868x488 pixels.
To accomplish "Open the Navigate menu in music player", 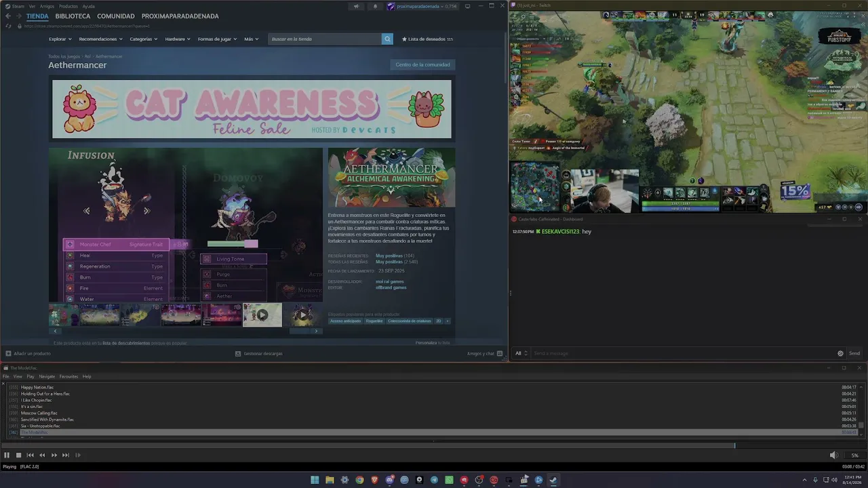I will coord(47,377).
